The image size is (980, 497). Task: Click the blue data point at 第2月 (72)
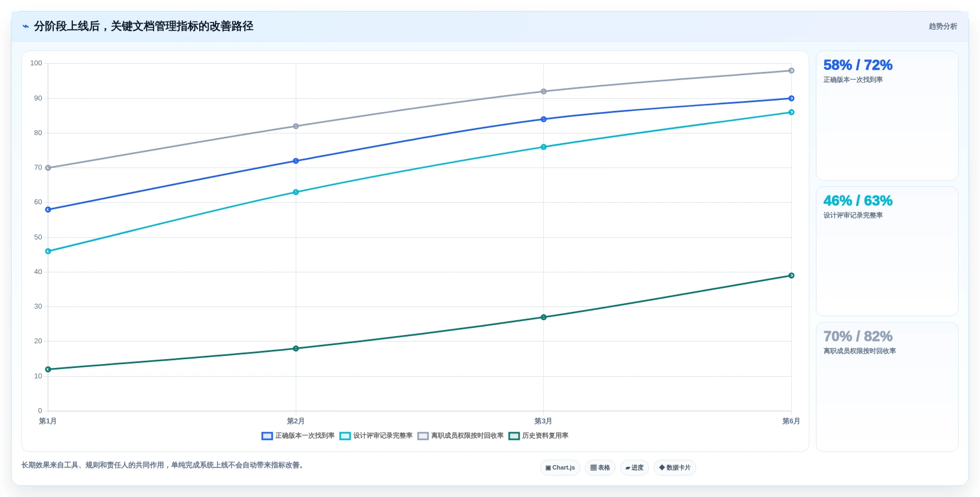click(296, 161)
